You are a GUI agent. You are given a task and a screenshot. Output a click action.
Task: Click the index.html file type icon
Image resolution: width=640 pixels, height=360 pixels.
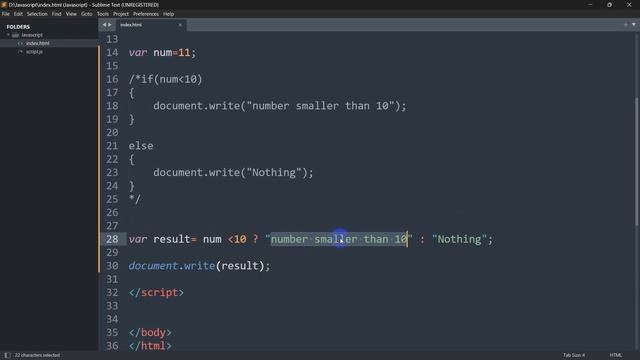click(20, 43)
